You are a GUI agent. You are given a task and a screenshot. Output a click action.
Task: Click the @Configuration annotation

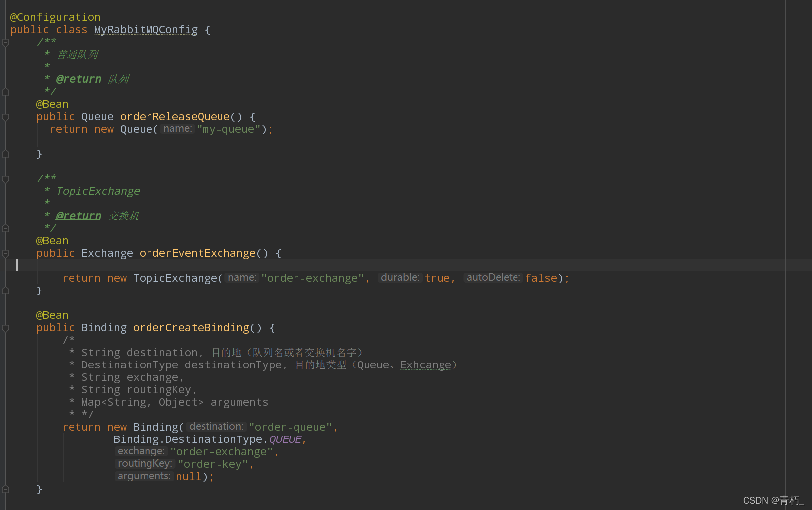tap(55, 17)
